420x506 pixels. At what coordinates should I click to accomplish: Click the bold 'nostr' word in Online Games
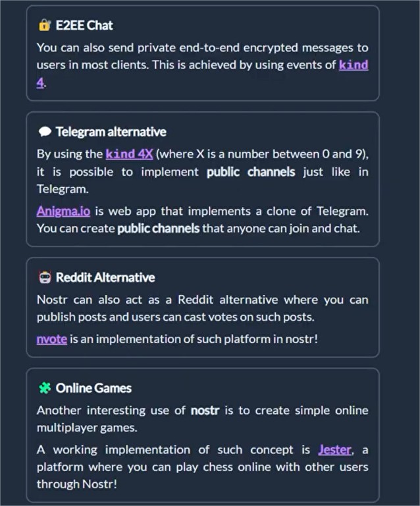(205, 410)
